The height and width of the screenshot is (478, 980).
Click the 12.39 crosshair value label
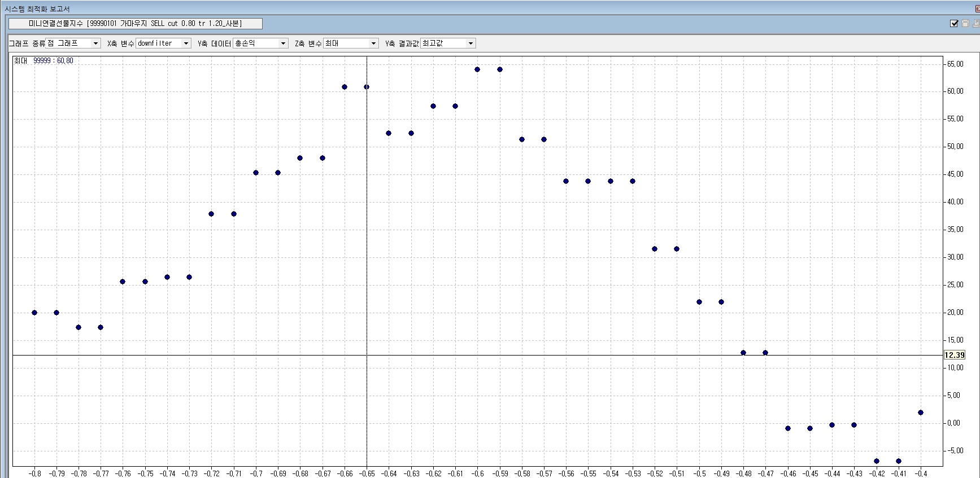(955, 355)
